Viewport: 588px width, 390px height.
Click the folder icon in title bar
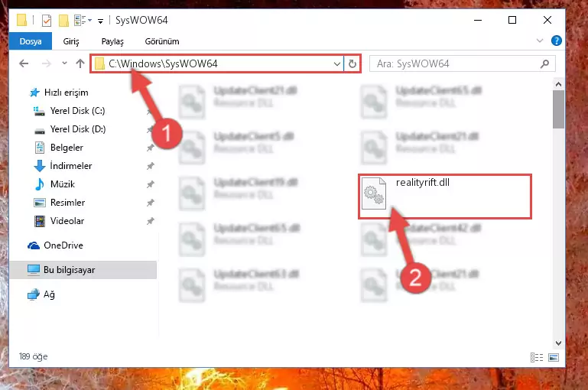pyautogui.click(x=21, y=20)
